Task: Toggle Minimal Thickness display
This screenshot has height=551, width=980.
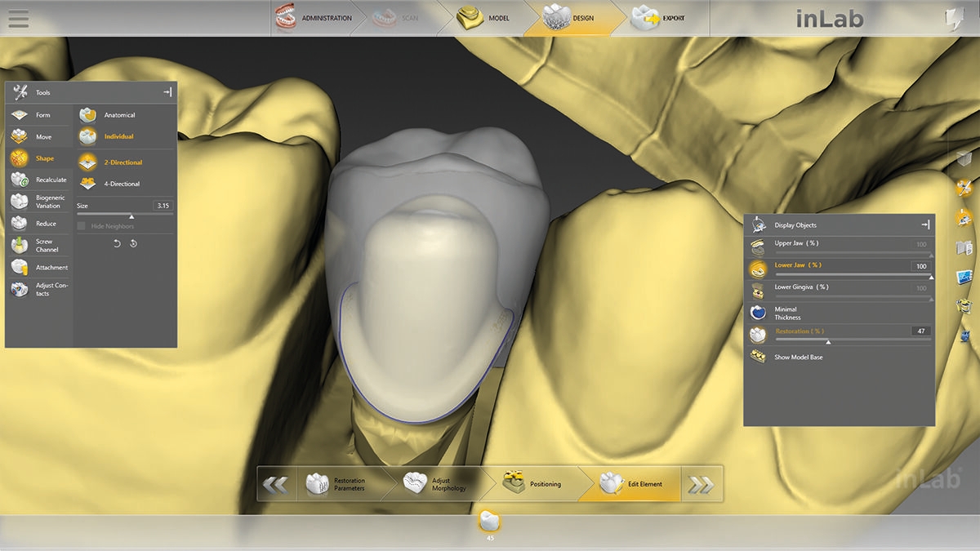Action: (759, 313)
